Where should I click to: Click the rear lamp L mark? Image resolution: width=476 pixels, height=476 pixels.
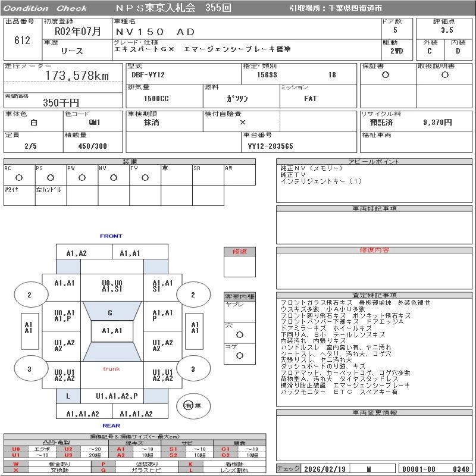tap(68, 396)
